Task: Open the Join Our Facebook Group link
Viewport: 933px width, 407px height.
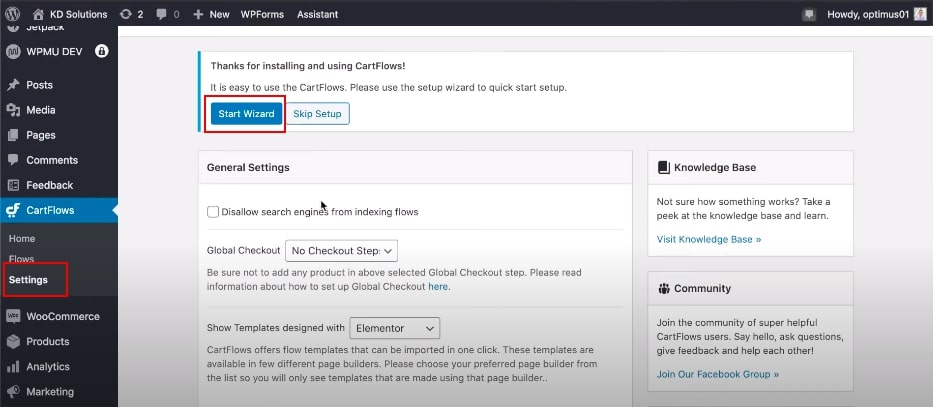Action: pos(718,374)
